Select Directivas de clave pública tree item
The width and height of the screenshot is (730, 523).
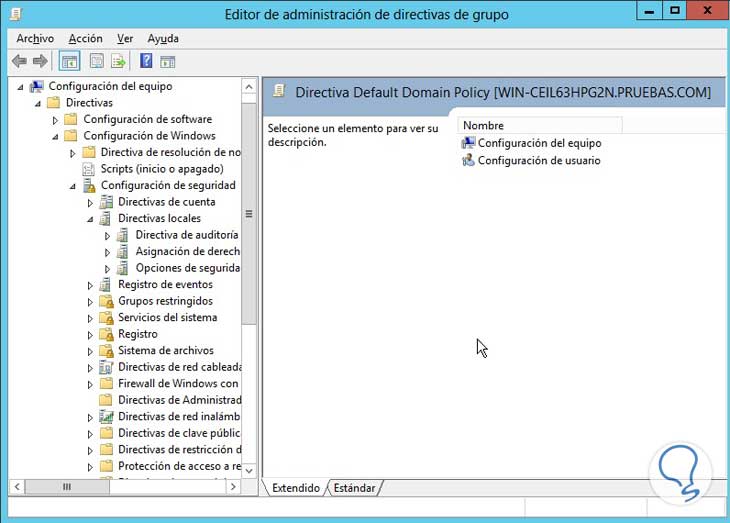(179, 433)
